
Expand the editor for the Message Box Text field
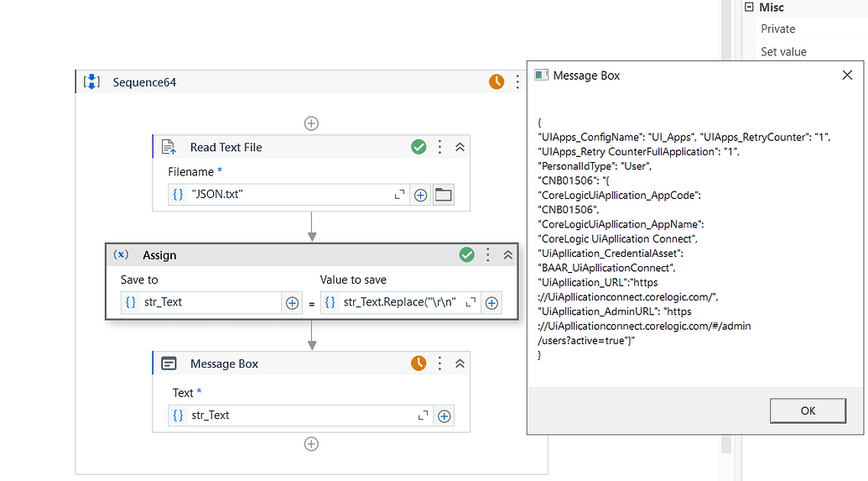click(x=424, y=416)
